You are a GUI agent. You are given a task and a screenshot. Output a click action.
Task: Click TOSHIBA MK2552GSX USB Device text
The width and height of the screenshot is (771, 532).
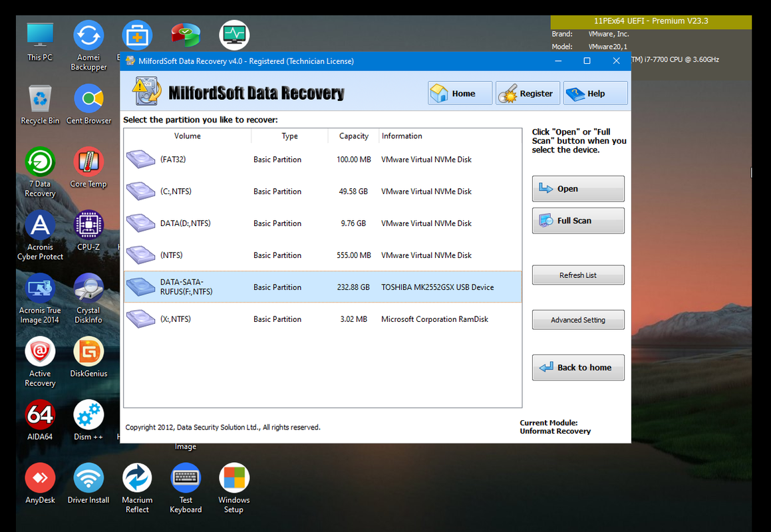coord(438,287)
